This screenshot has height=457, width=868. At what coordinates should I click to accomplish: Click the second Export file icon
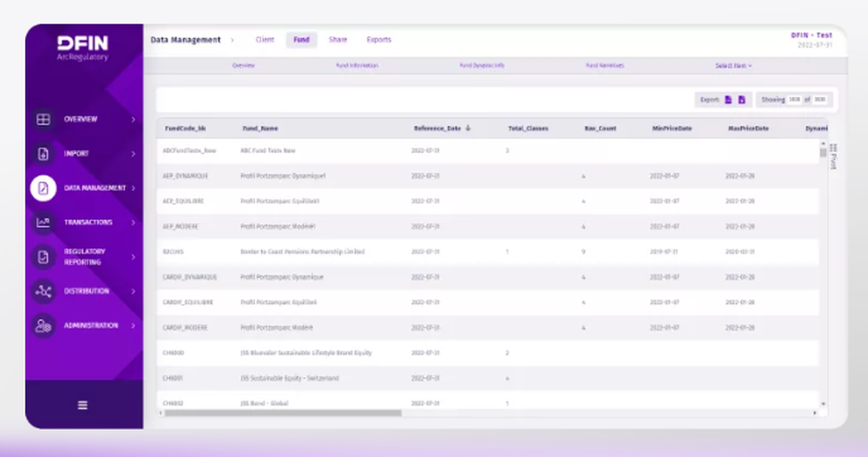point(742,100)
